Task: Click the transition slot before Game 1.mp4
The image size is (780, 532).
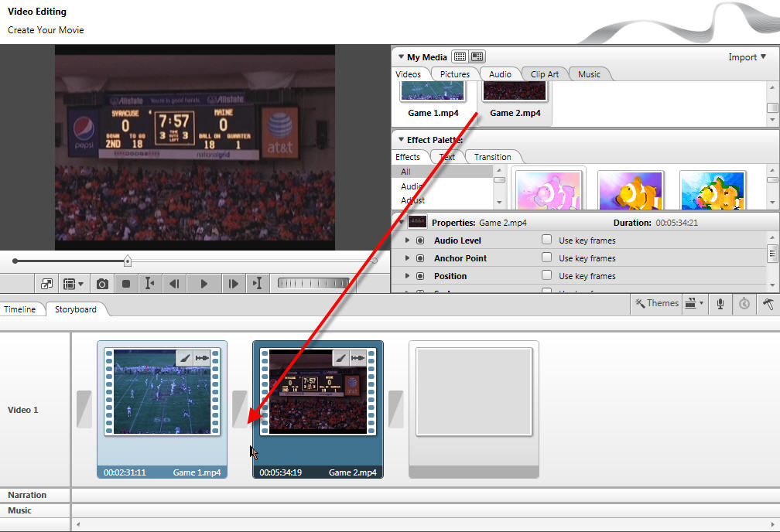Action: (x=84, y=409)
